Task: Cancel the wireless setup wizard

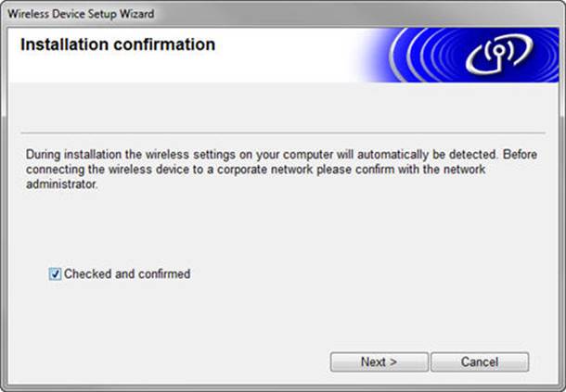Action: click(479, 361)
